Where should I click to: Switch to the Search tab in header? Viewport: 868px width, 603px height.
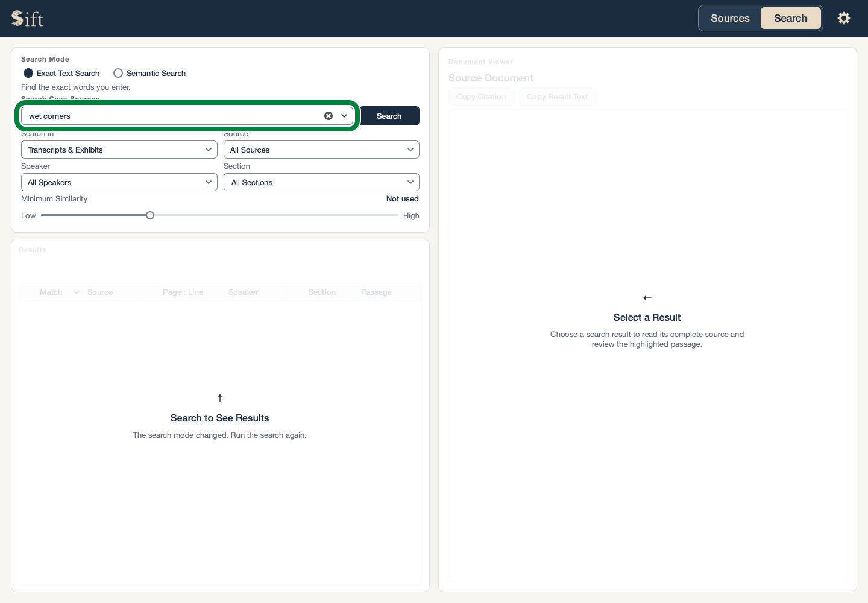coord(790,18)
